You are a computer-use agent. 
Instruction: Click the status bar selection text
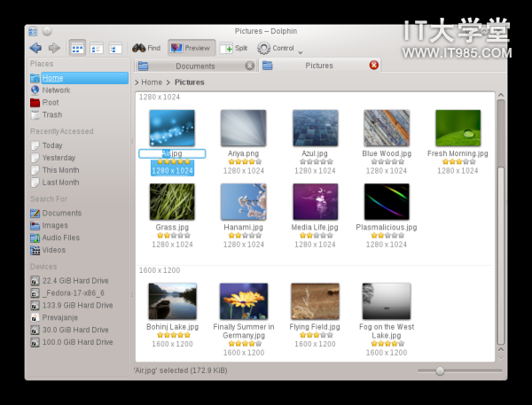[x=181, y=370]
